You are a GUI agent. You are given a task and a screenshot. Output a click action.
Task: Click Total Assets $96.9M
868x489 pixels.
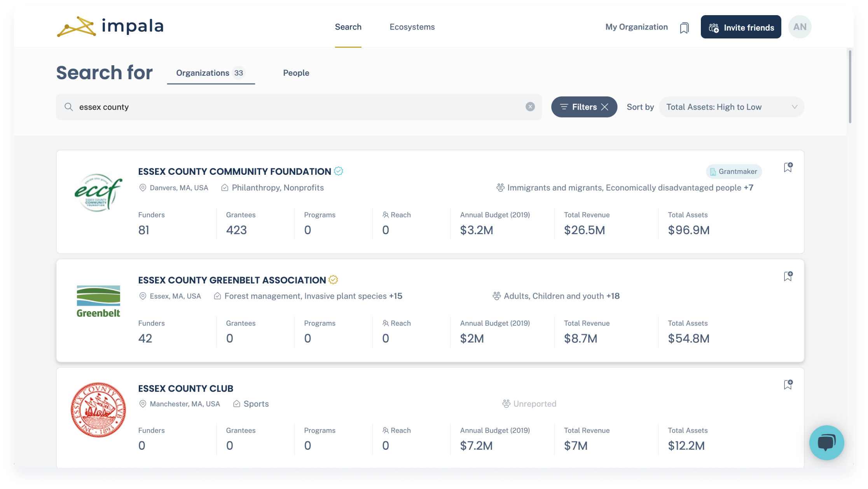(x=688, y=230)
